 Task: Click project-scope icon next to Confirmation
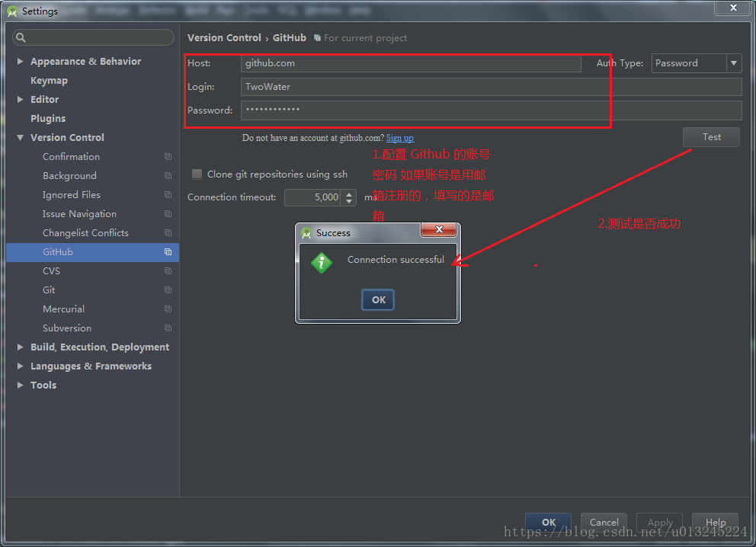point(168,157)
